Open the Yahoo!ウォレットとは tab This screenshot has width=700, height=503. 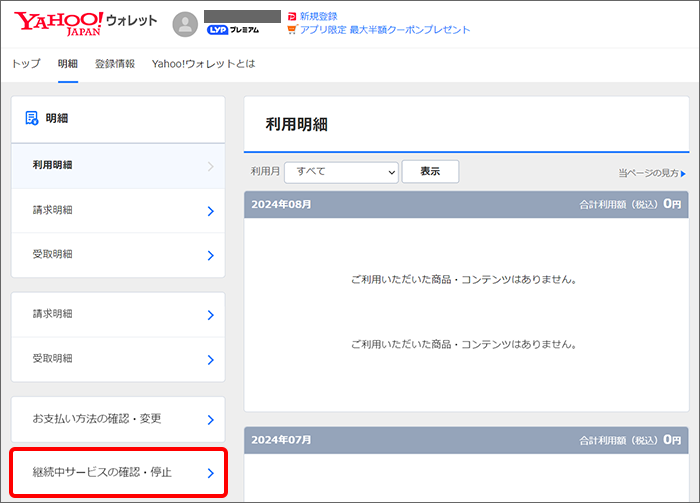tap(204, 64)
